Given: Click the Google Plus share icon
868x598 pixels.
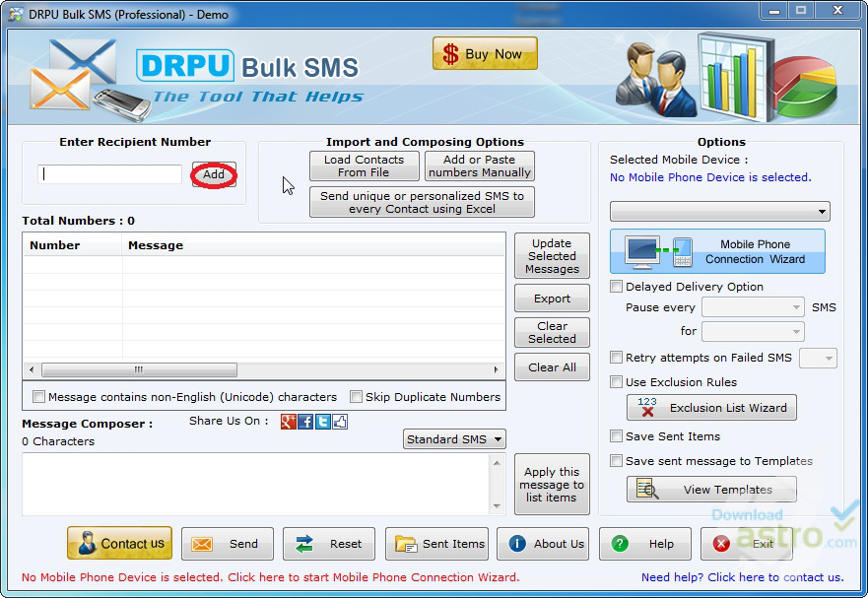Looking at the screenshot, I should (288, 422).
